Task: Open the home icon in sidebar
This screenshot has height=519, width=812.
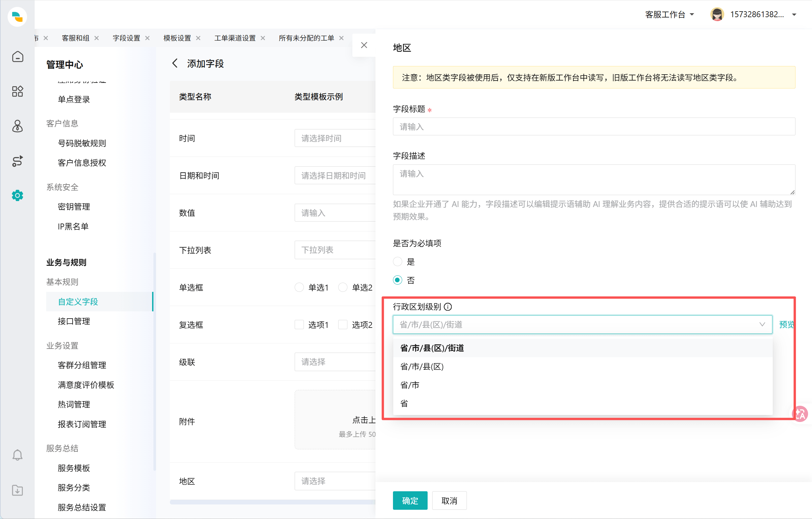Action: 17,56
